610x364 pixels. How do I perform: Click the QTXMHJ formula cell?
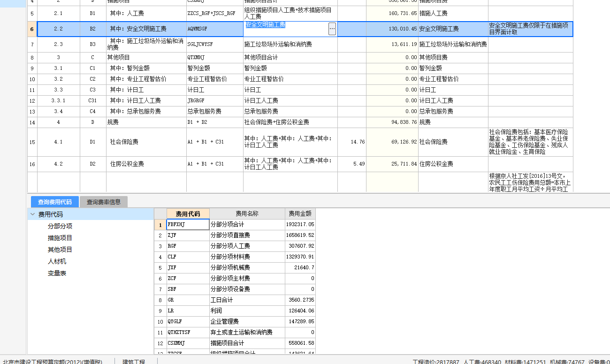pyautogui.click(x=214, y=57)
